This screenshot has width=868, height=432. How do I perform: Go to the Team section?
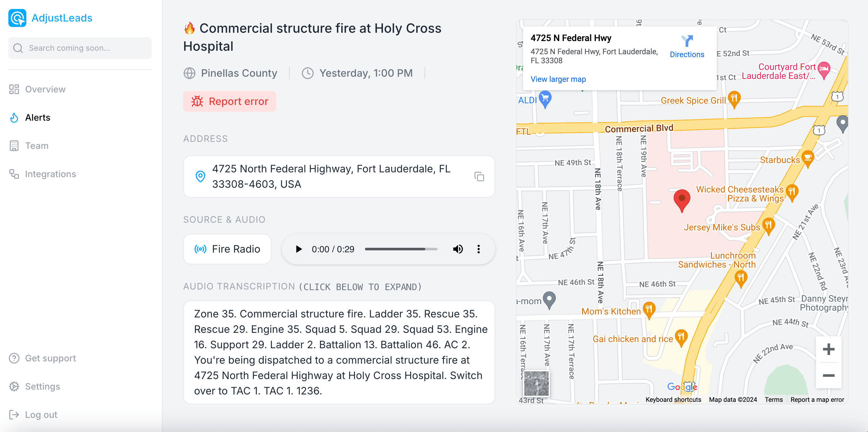(37, 146)
